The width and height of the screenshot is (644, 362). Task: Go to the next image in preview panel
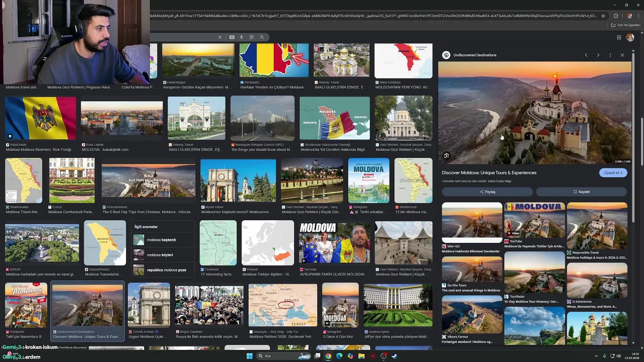click(x=598, y=55)
